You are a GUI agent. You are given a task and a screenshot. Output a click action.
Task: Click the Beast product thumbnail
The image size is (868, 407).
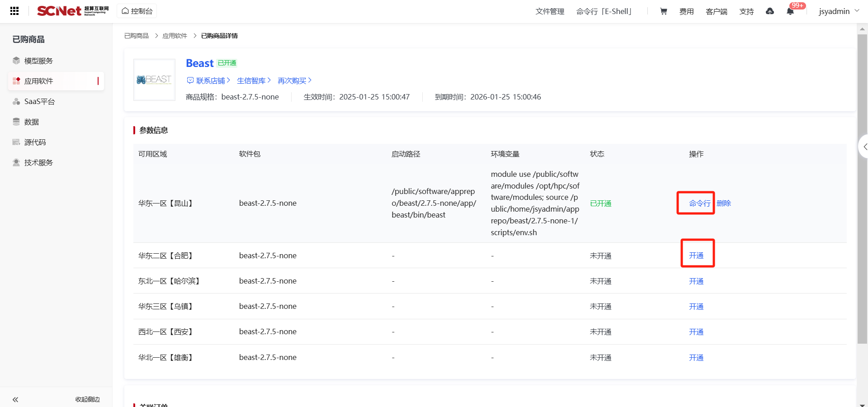pos(154,80)
